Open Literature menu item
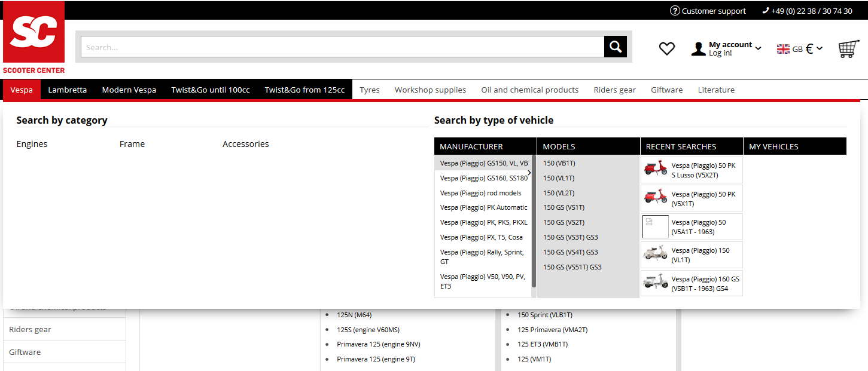 [716, 90]
